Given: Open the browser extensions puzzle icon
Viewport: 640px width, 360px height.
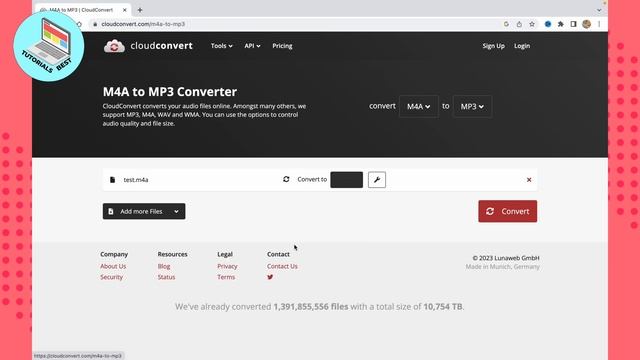Looking at the screenshot, I should [561, 24].
